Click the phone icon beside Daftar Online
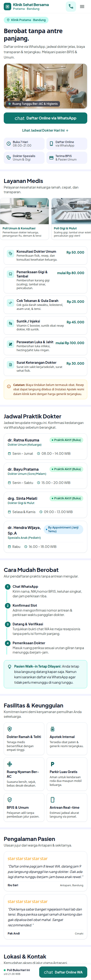This screenshot has height=980, width=91. point(51,144)
